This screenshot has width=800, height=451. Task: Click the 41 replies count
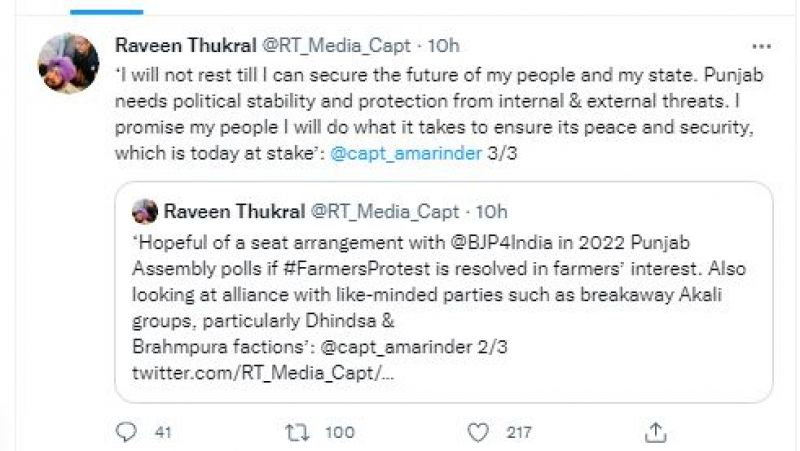[x=164, y=431]
